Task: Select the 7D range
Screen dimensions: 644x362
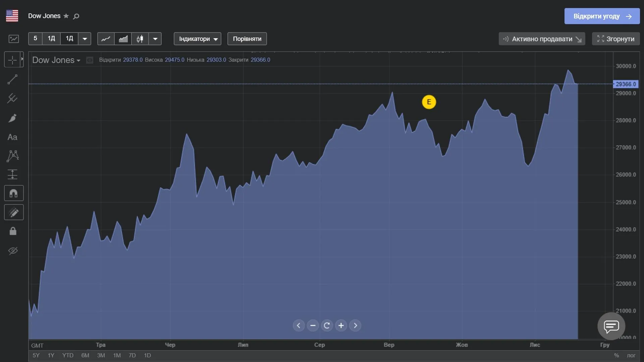Action: [132, 355]
